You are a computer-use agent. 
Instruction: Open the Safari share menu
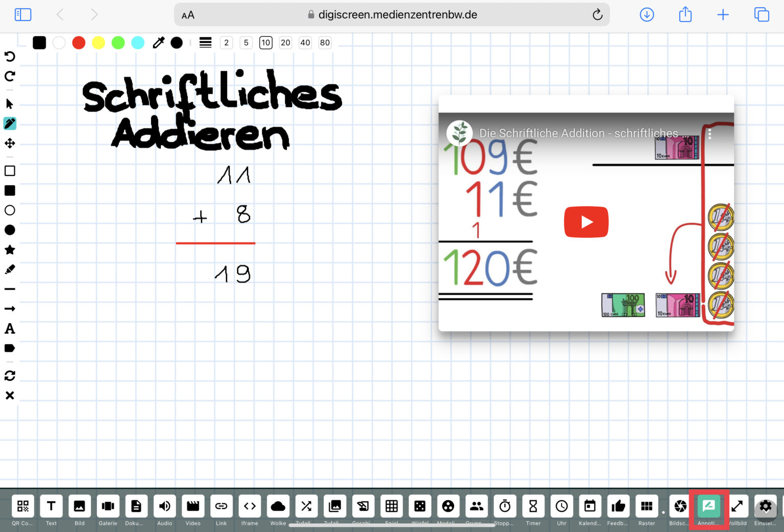[685, 15]
